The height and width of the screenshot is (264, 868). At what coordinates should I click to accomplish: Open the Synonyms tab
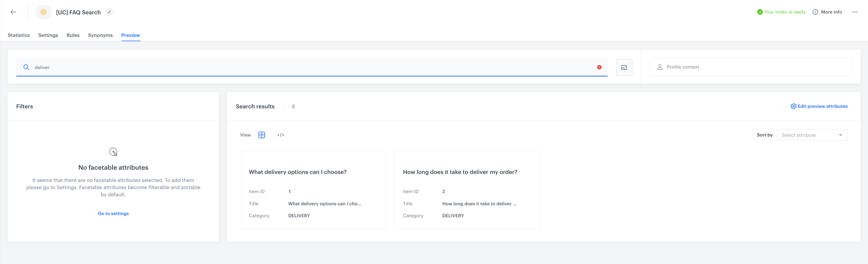tap(100, 35)
